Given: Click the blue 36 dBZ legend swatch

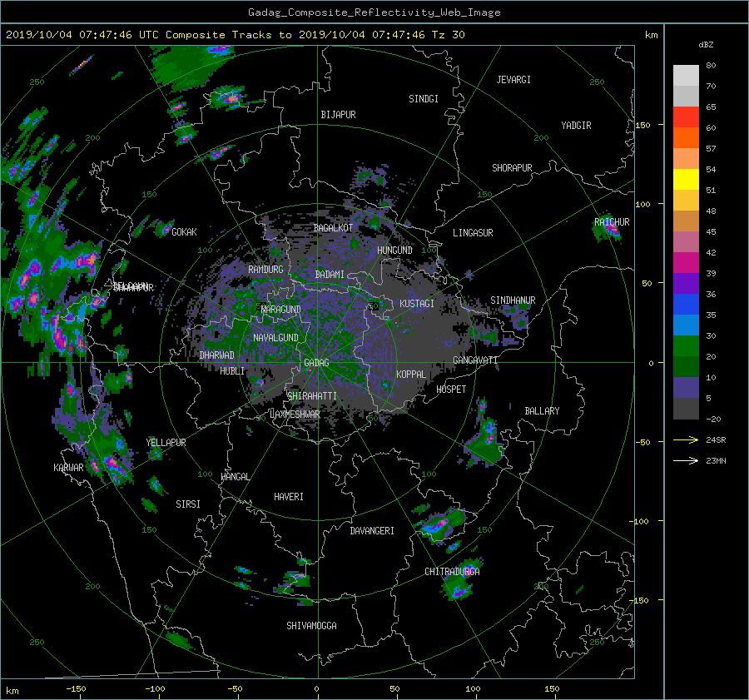Looking at the screenshot, I should (x=686, y=304).
